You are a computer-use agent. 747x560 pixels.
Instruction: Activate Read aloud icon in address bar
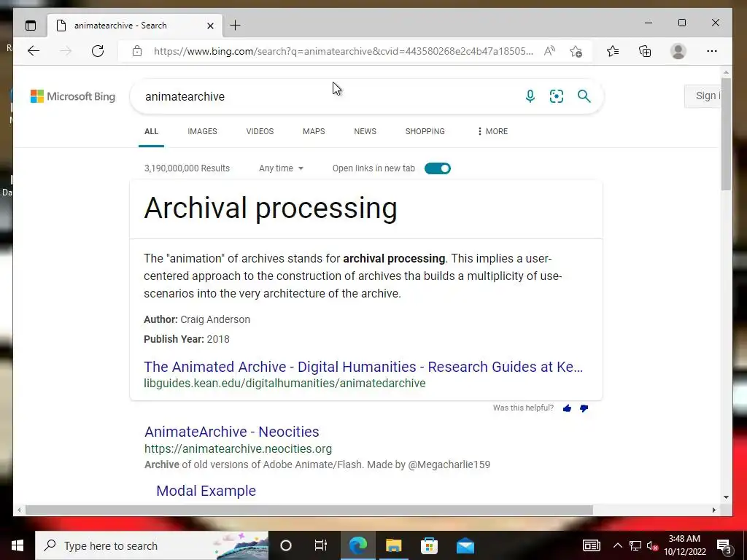549,51
